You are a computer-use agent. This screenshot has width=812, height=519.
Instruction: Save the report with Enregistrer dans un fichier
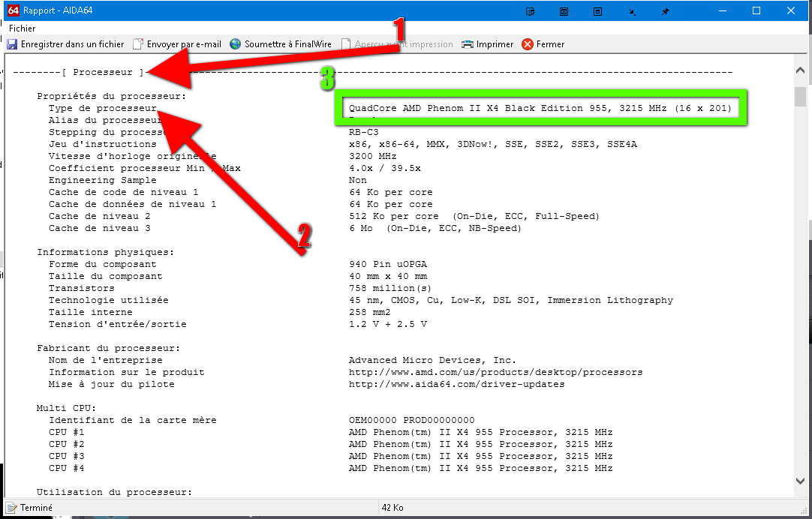click(x=65, y=44)
